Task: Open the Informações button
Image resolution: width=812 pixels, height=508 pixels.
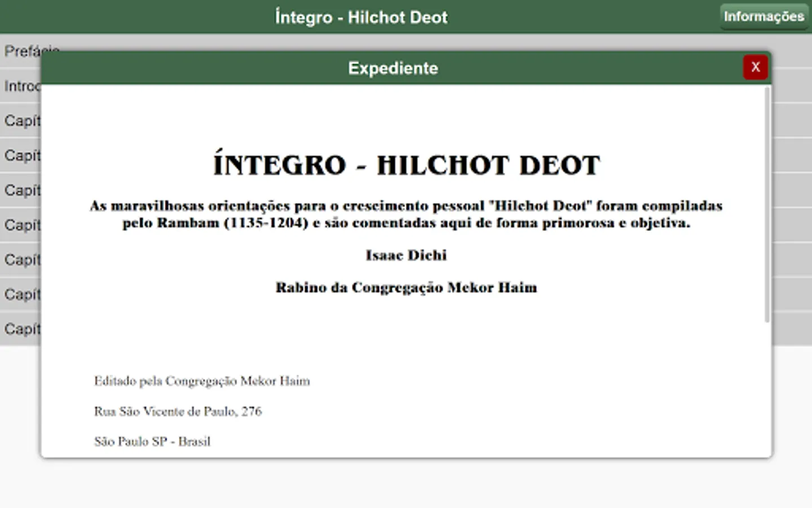Action: click(764, 16)
